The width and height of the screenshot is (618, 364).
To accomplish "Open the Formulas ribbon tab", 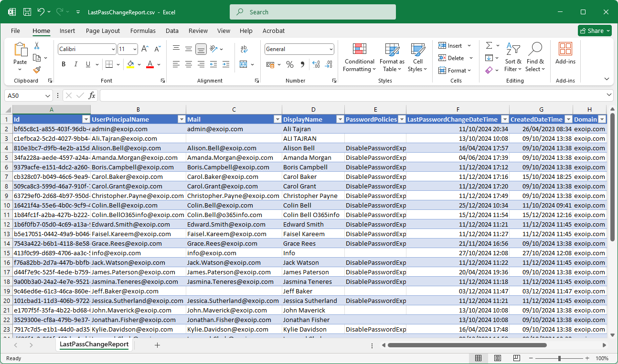I will pyautogui.click(x=143, y=31).
